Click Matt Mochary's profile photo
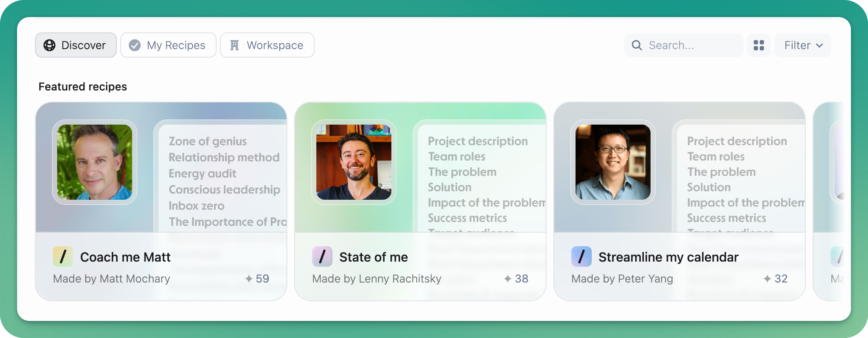Viewport: 868px width, 338px height. point(95,162)
